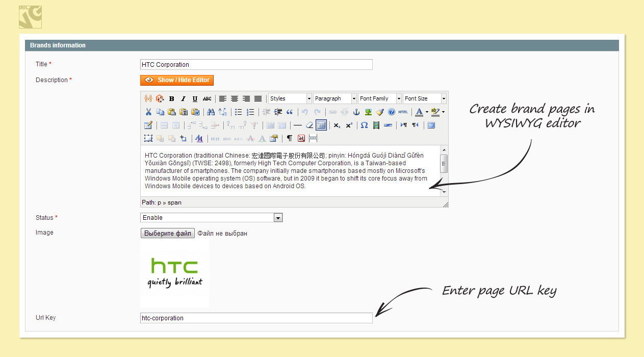Screen dimensions: 644x357
Task: Insert a bulleted list
Action: [238, 112]
